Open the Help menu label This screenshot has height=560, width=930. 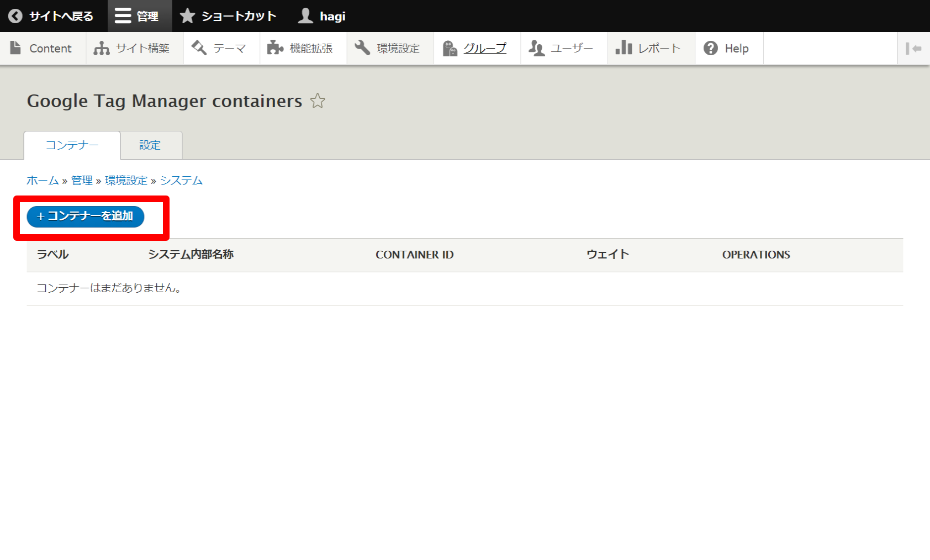pyautogui.click(x=737, y=49)
